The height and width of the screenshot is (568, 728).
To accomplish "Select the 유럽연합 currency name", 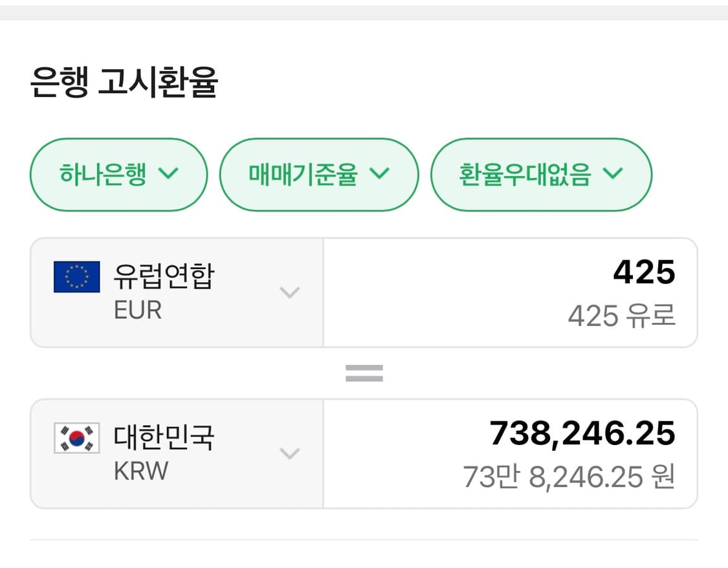I will pos(164,276).
